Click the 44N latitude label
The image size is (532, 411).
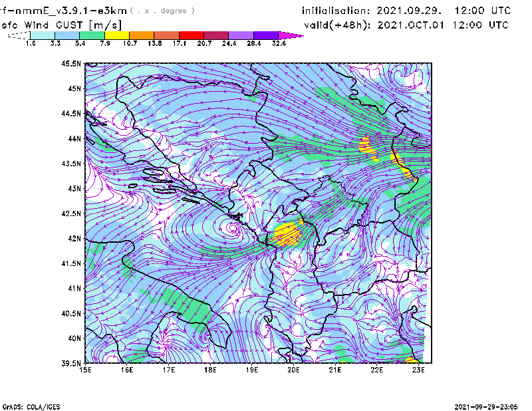pyautogui.click(x=74, y=138)
